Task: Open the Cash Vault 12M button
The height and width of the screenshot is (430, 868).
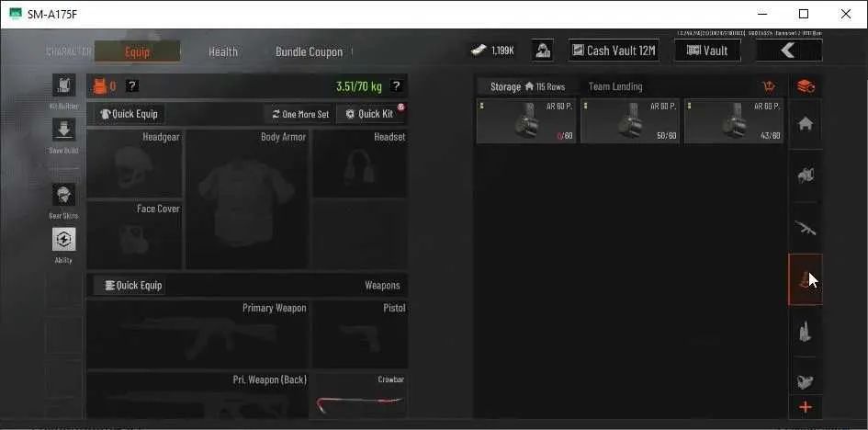Action: (614, 51)
